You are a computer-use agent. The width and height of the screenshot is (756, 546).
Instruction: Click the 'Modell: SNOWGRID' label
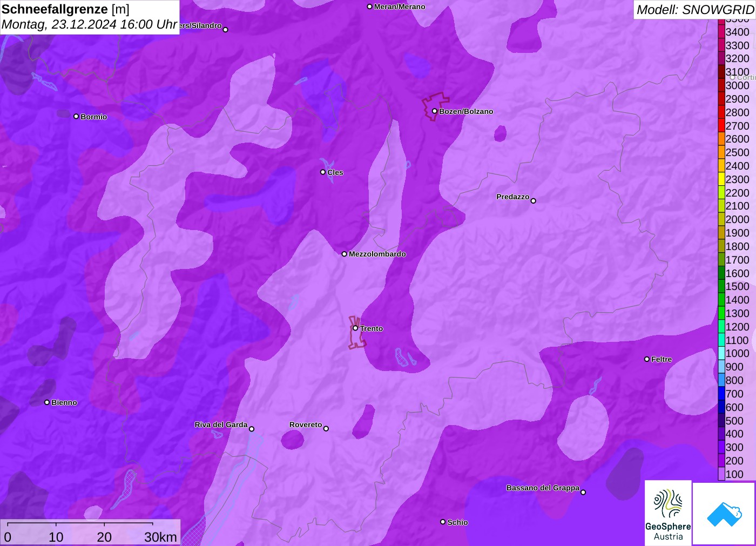pos(696,10)
